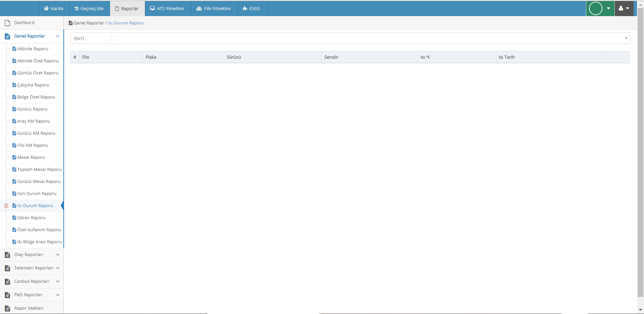Open Aktivite Raporu
Image resolution: width=644 pixels, height=314 pixels.
(x=33, y=49)
